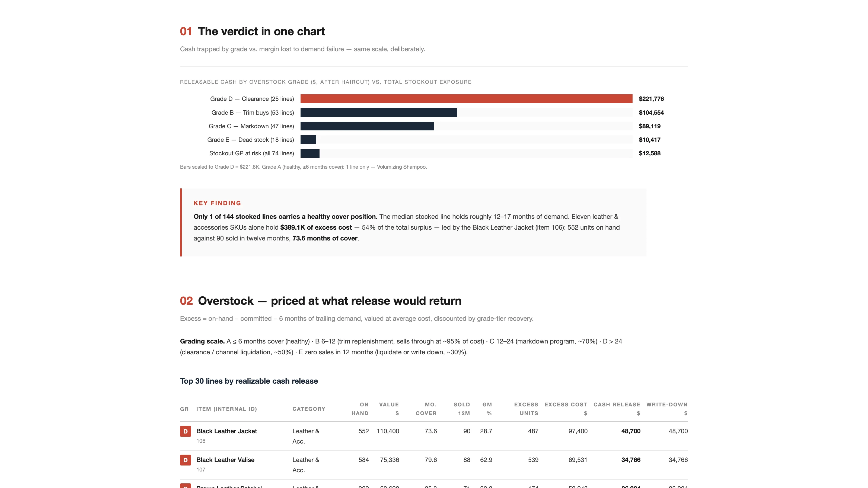Screen dimensions: 868x488
Task: Click the EXCESS UNITS column header
Action: tap(526, 409)
